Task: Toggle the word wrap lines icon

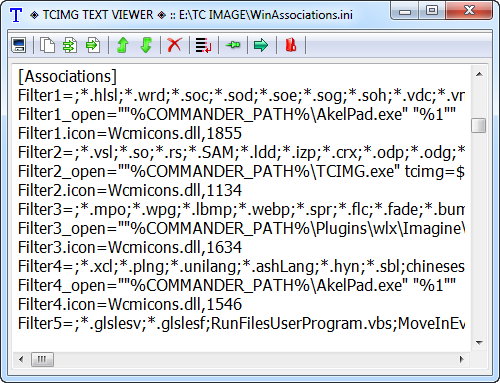Action: coord(203,45)
